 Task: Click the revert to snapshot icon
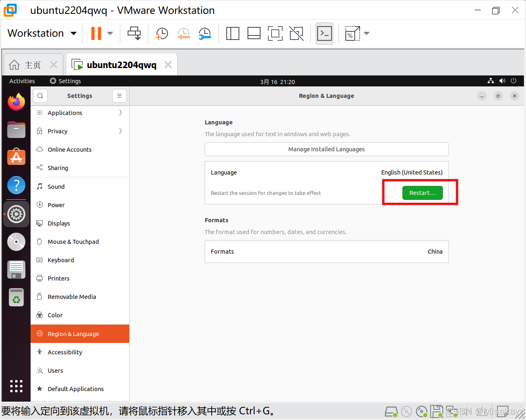pyautogui.click(x=183, y=34)
